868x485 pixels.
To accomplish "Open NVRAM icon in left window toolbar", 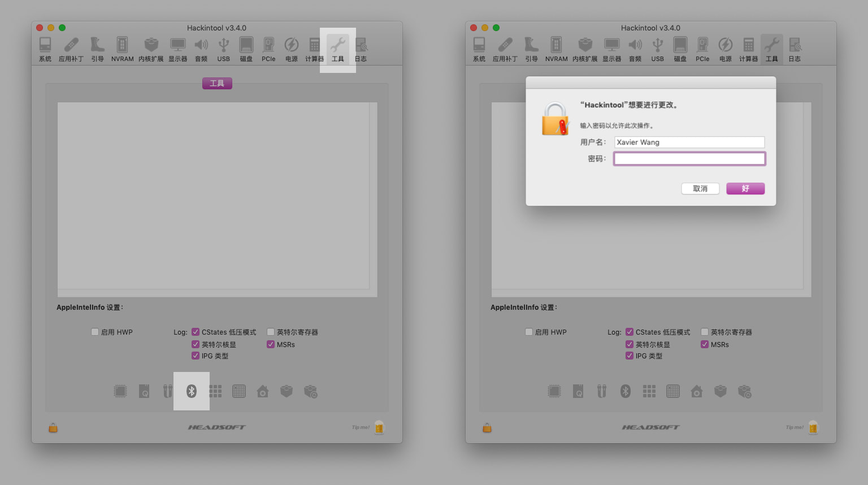I will point(122,49).
